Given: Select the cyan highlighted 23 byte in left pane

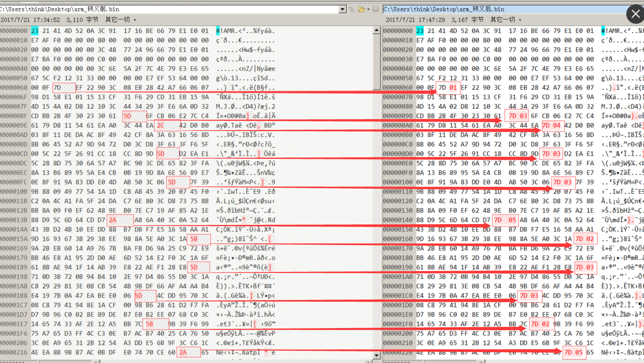Looking at the screenshot, I should tap(35, 31).
